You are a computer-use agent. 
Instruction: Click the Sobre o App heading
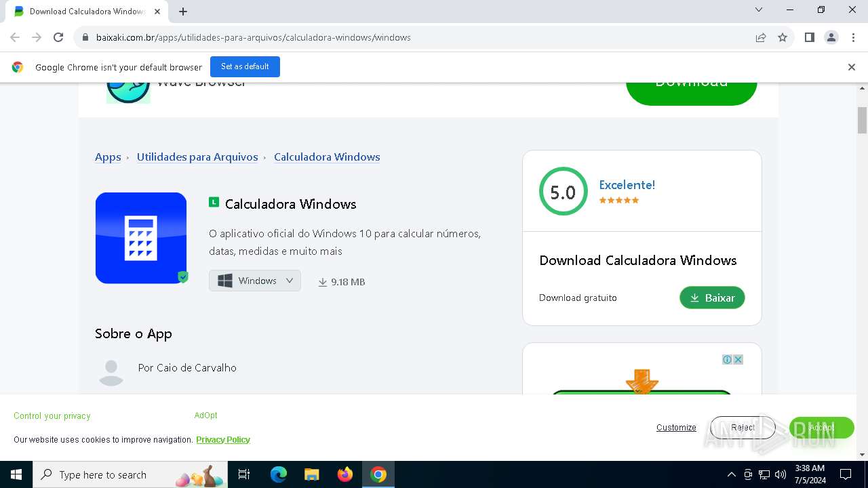(x=134, y=333)
